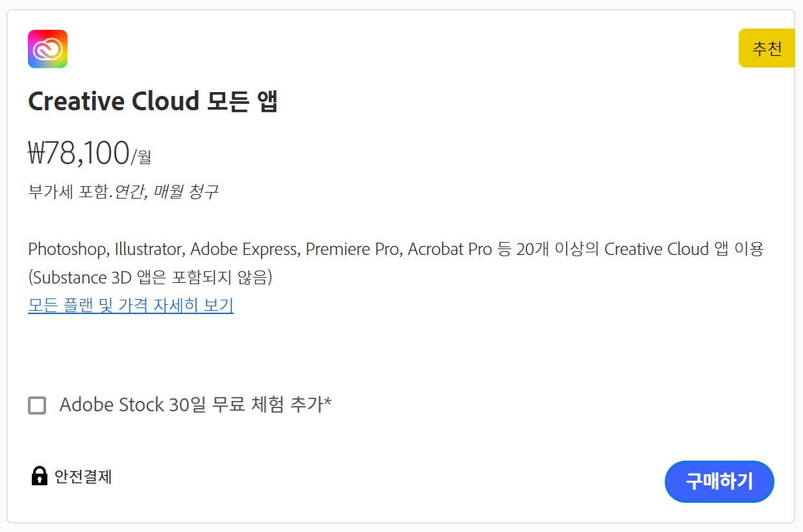Select the colorful Adobe Creative Cloud logo
Image resolution: width=803 pixels, height=532 pixels.
46,48
